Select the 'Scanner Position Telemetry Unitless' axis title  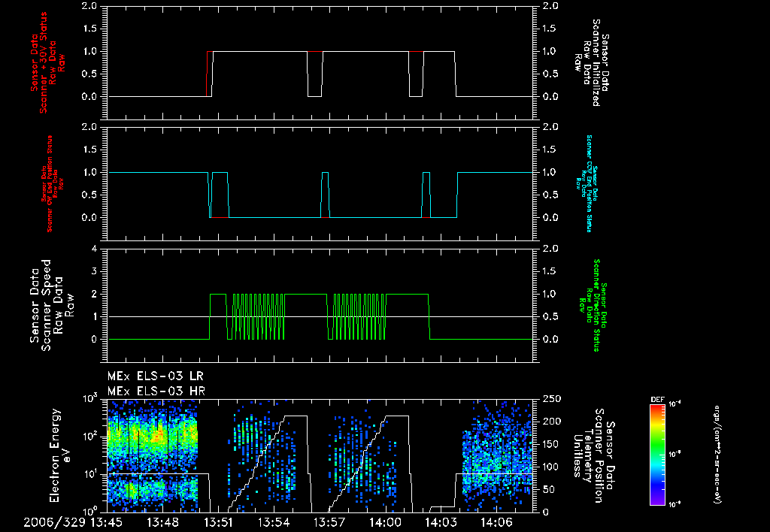click(594, 455)
